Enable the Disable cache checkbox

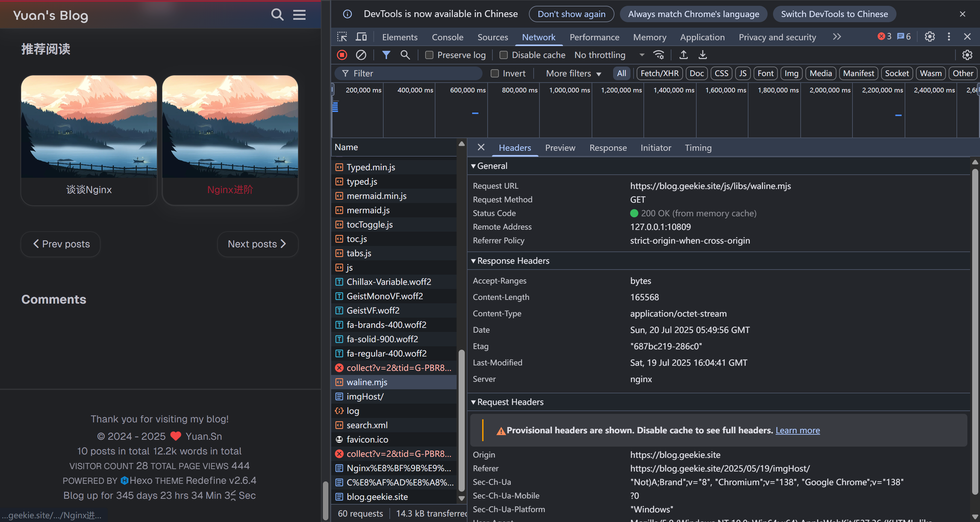[503, 55]
